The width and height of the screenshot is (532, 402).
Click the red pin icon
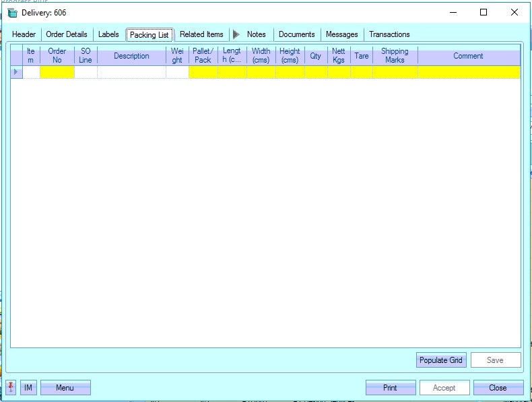click(11, 388)
